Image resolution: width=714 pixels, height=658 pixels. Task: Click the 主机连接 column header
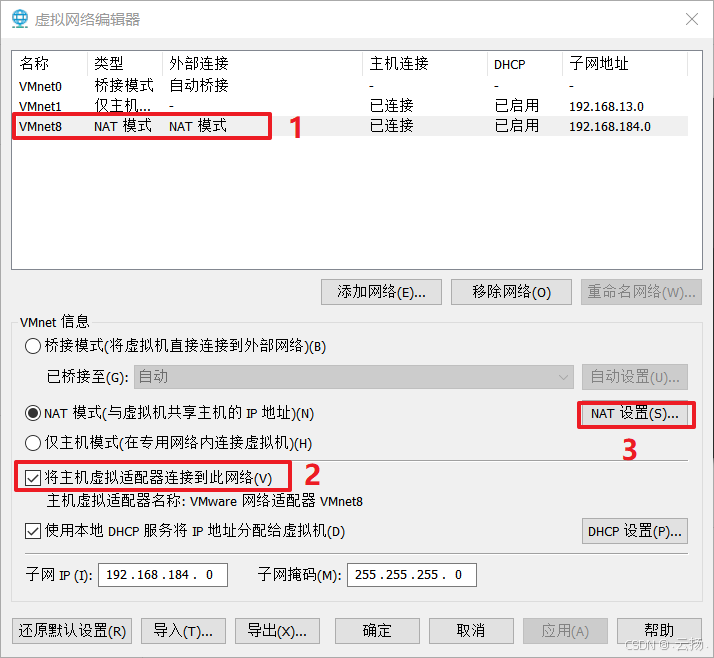coord(425,63)
